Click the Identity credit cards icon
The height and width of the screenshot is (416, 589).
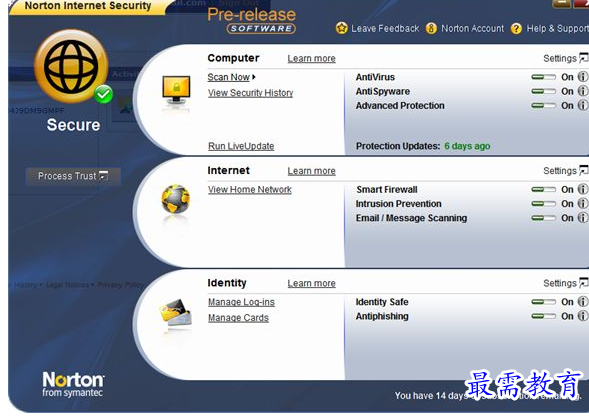pos(175,312)
